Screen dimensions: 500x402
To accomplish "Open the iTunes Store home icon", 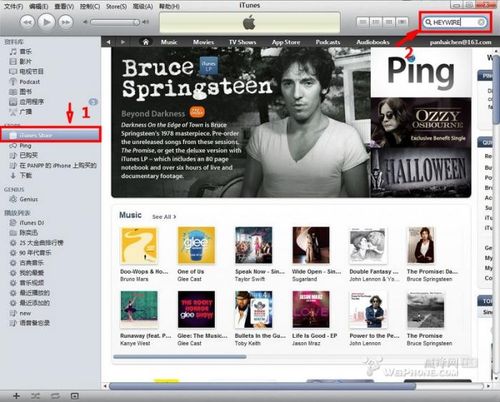I will (146, 42).
